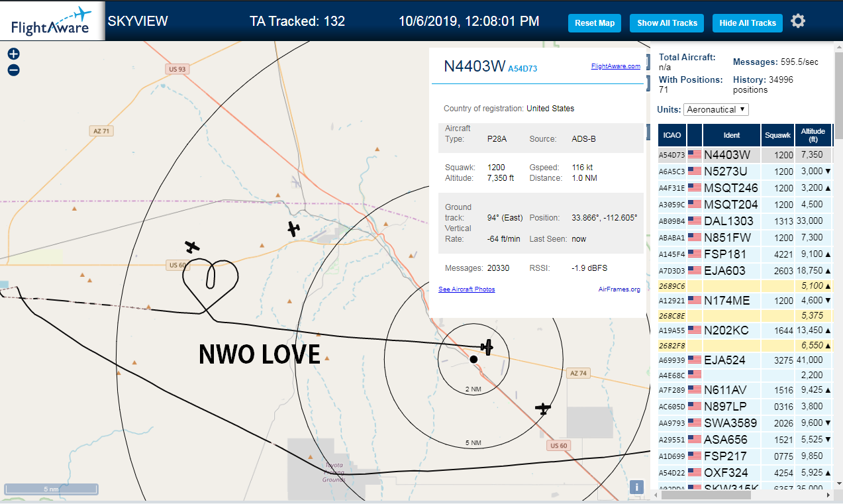Image resolution: width=843 pixels, height=504 pixels.
Task: Open the FlightAware.com link in aircraft panel
Action: pyautogui.click(x=615, y=66)
